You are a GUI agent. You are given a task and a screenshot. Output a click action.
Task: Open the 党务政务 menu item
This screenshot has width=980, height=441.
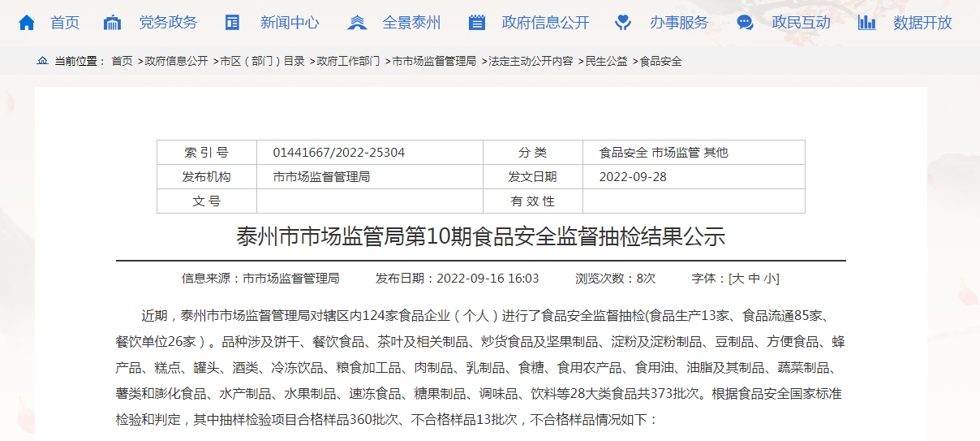click(x=168, y=23)
